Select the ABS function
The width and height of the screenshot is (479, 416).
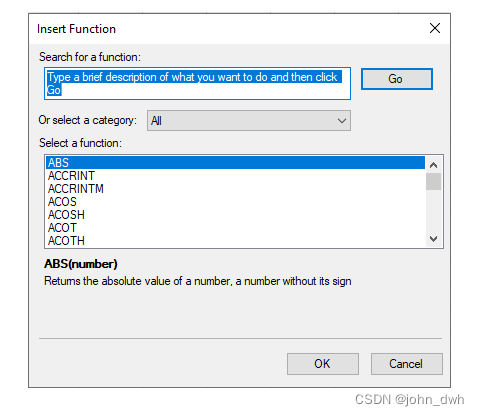pos(235,163)
